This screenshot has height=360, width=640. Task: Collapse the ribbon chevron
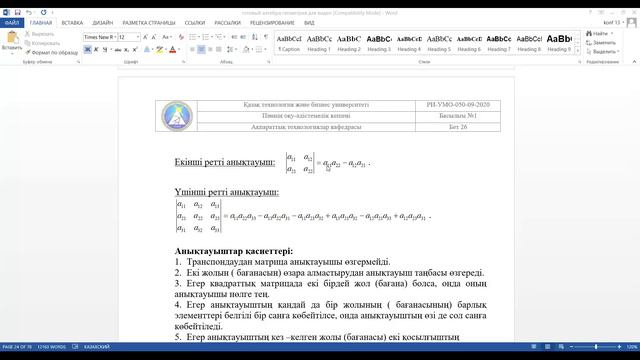pos(634,62)
